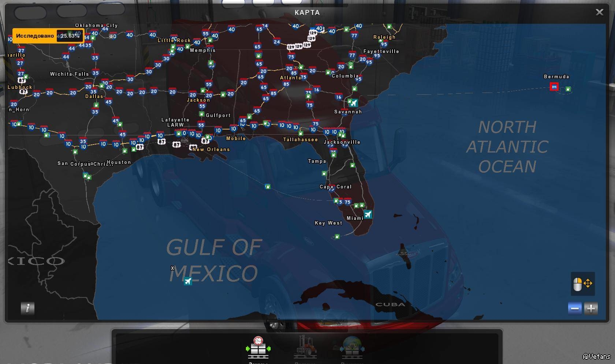The height and width of the screenshot is (364, 615).
Task: Click the red-framed marker at Bermuda
Action: click(x=554, y=87)
